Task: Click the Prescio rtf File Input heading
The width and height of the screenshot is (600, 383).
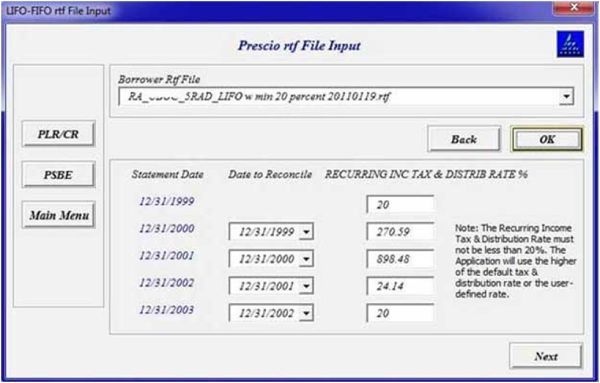Action: click(x=299, y=46)
